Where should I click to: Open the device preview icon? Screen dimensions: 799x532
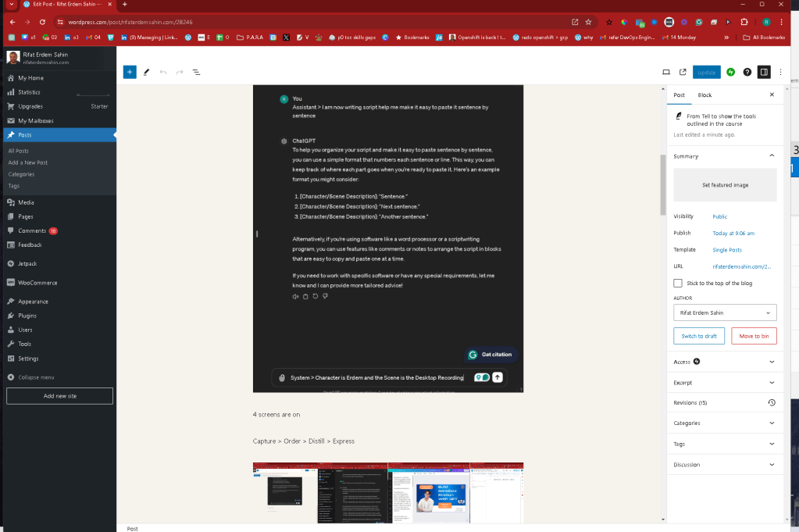click(x=666, y=73)
